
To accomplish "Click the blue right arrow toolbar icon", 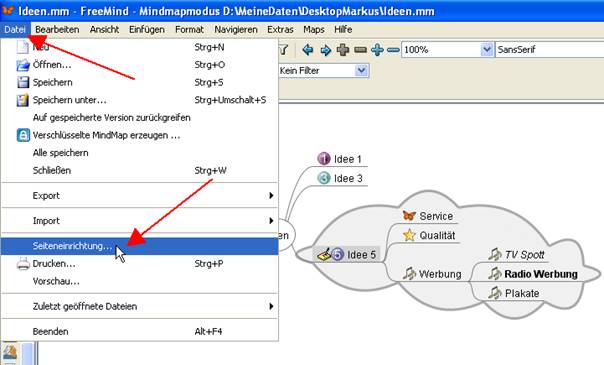I will 325,50.
